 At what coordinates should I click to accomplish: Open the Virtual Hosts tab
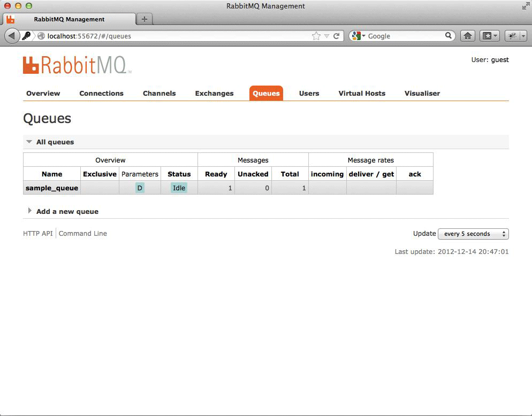pos(362,93)
